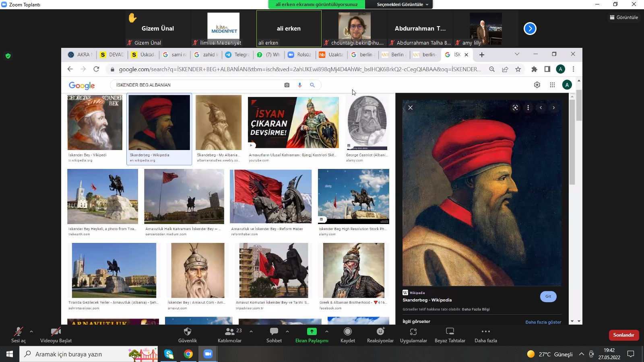Click Daha fazla göster link
This screenshot has height=362, width=644.
(543, 322)
